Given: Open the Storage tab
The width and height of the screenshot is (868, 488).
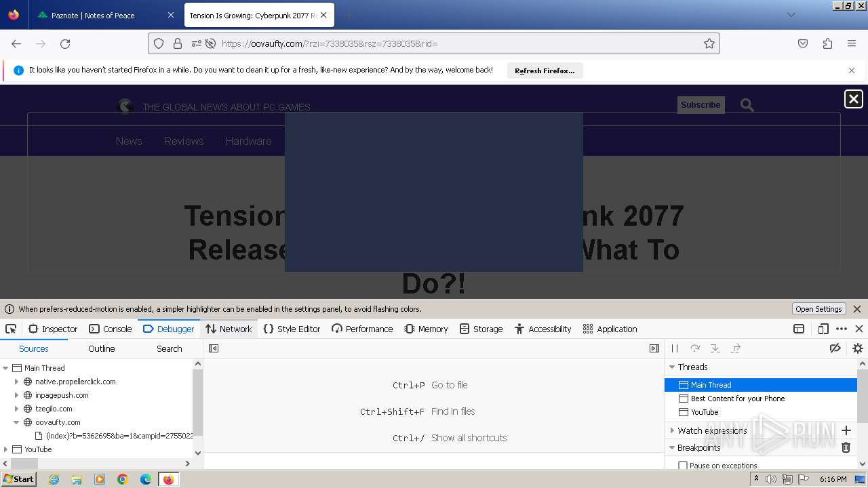Looking at the screenshot, I should click(481, 329).
